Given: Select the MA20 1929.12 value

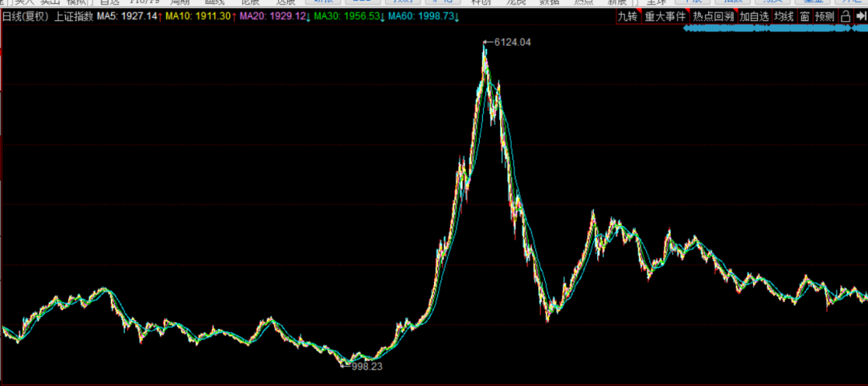Looking at the screenshot, I should point(275,17).
